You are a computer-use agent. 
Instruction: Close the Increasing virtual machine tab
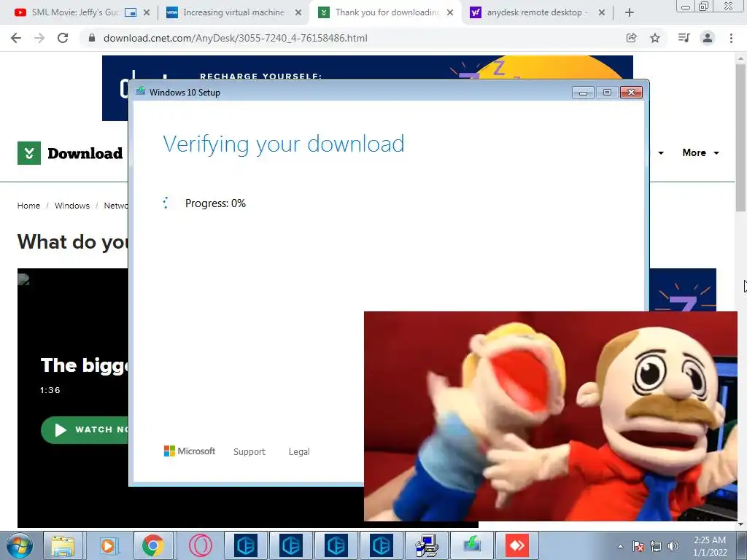[x=298, y=13]
